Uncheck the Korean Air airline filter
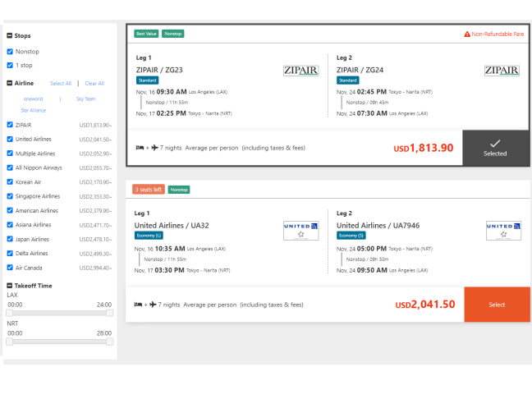The width and height of the screenshot is (532, 399). click(x=10, y=182)
